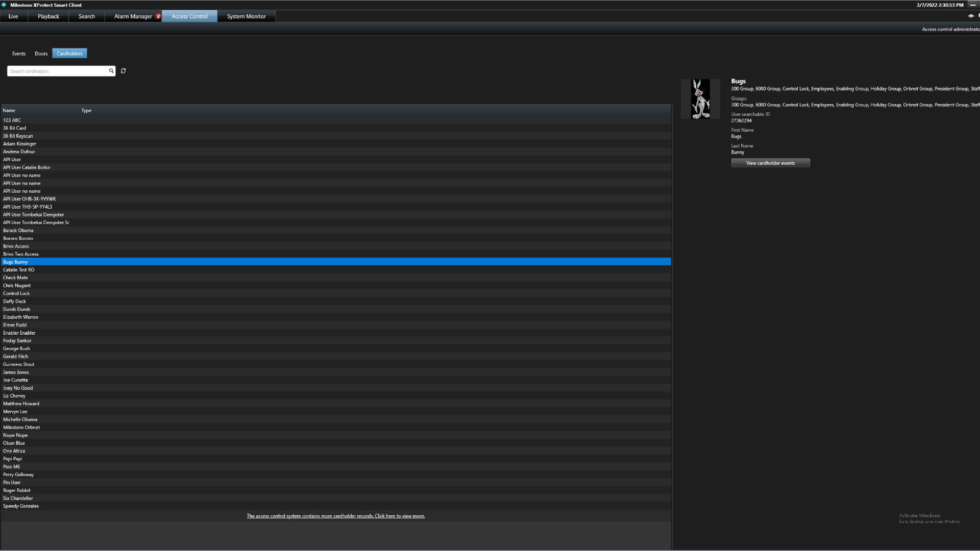
Task: Select cardholder Sia Chandelier
Action: click(x=336, y=498)
